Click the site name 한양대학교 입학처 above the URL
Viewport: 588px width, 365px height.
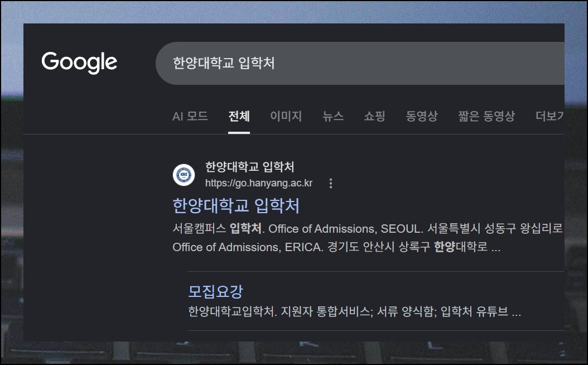pyautogui.click(x=249, y=166)
